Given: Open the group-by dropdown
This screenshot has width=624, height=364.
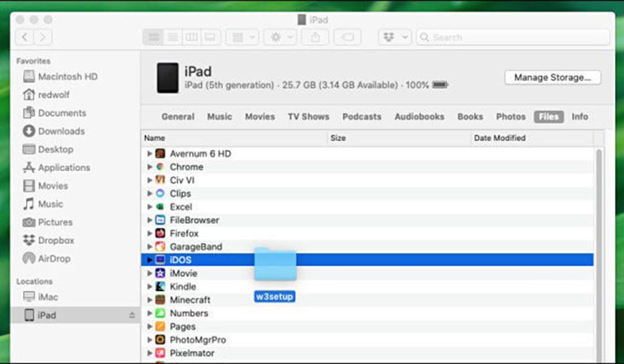Looking at the screenshot, I should pos(242,38).
